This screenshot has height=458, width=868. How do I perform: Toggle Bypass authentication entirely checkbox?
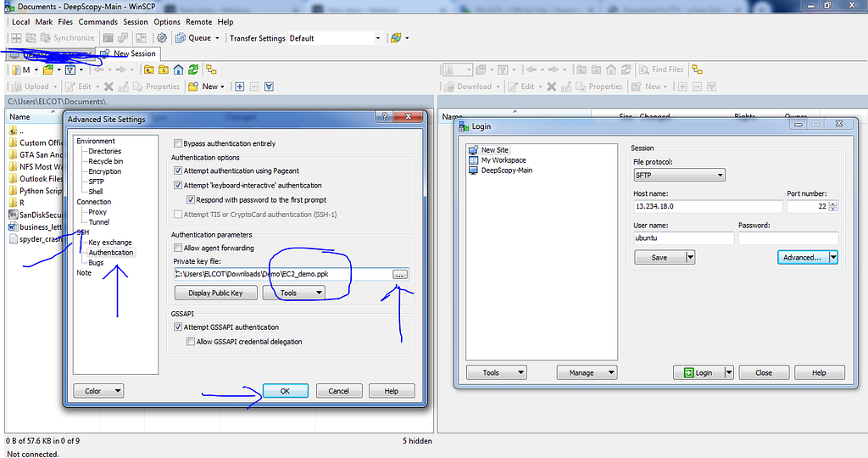[178, 143]
